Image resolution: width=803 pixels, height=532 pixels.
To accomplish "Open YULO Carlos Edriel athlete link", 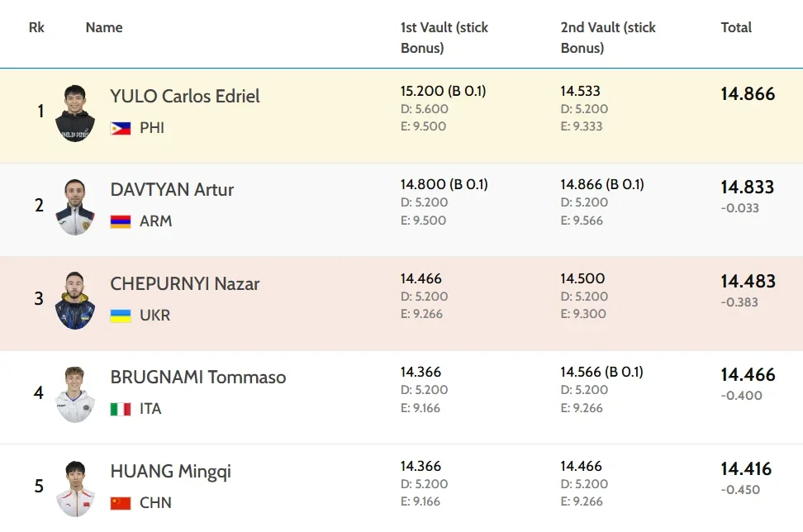I will (x=185, y=96).
